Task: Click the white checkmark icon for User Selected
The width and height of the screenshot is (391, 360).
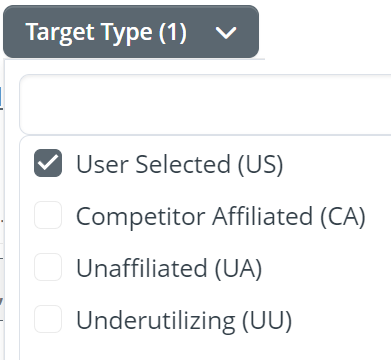Action: 48,163
